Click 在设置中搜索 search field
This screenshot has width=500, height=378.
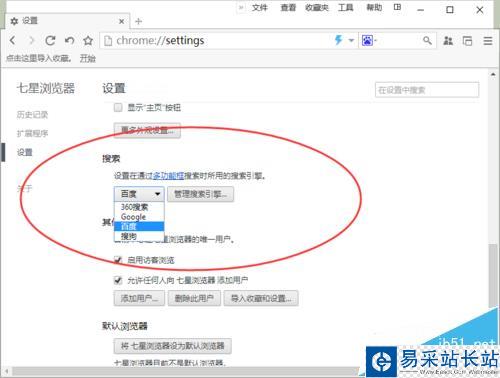coord(427,90)
